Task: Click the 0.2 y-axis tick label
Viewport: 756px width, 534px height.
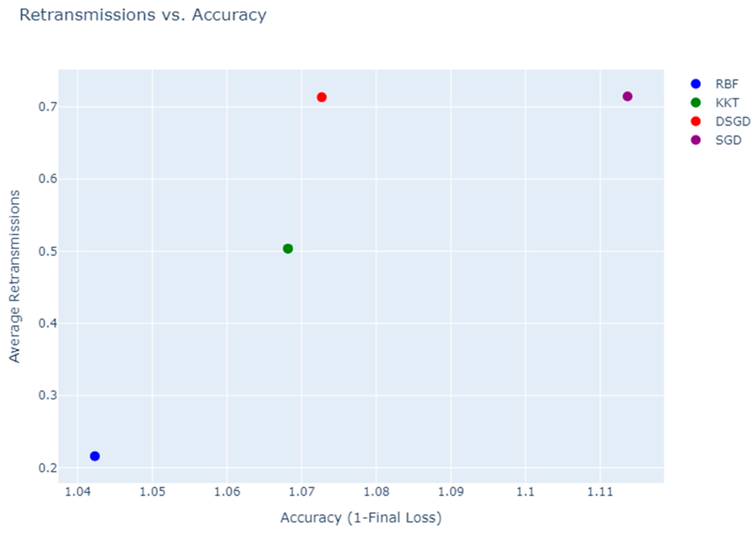Action: pyautogui.click(x=47, y=467)
